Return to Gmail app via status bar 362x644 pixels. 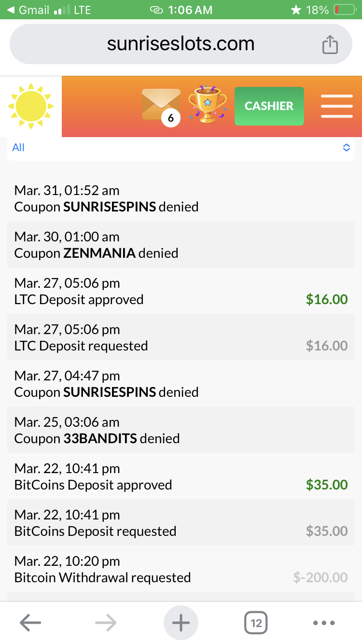[x=29, y=10]
